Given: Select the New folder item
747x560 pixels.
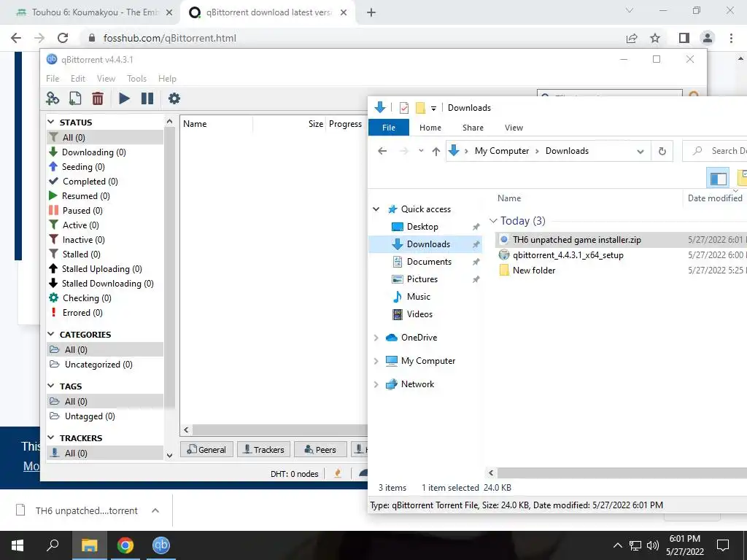Looking at the screenshot, I should (x=534, y=270).
